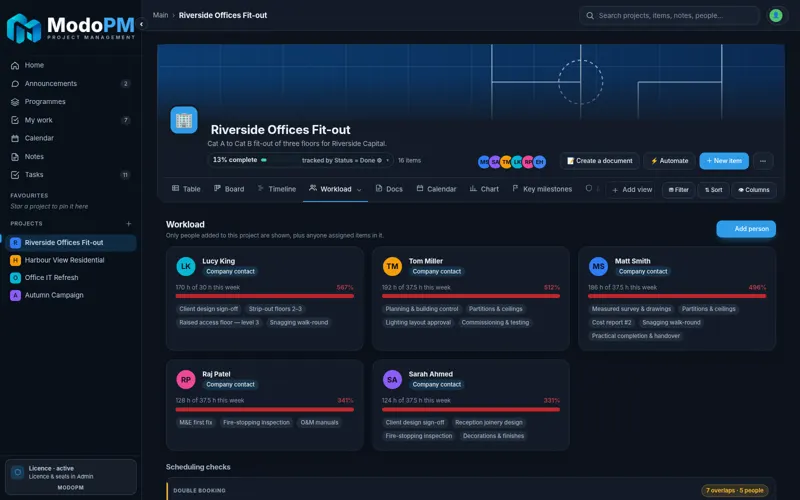
Task: Open Planning & building control chip
Action: click(x=422, y=309)
